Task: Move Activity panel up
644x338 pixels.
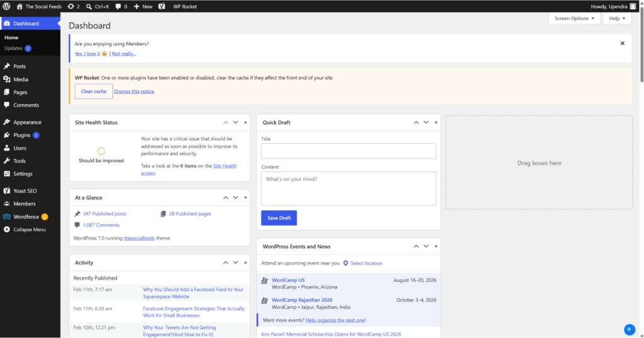Action: (x=226, y=263)
